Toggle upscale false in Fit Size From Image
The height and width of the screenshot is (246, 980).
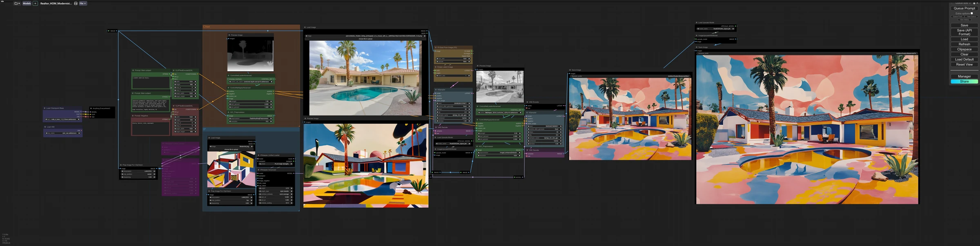(x=454, y=62)
